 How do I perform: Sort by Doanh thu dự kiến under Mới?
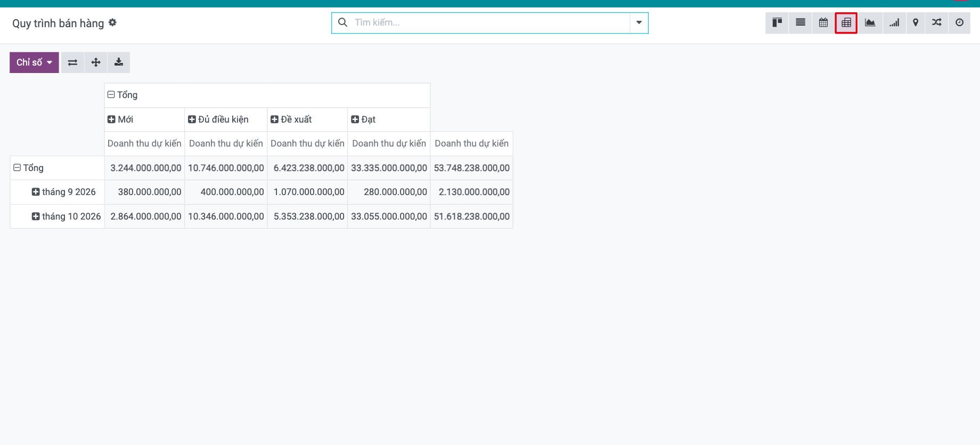pyautogui.click(x=144, y=143)
